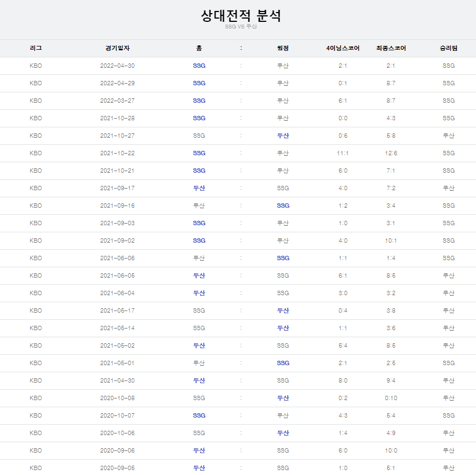Select the '승리팀' column header
The width and height of the screenshot is (476, 475).
coord(449,48)
